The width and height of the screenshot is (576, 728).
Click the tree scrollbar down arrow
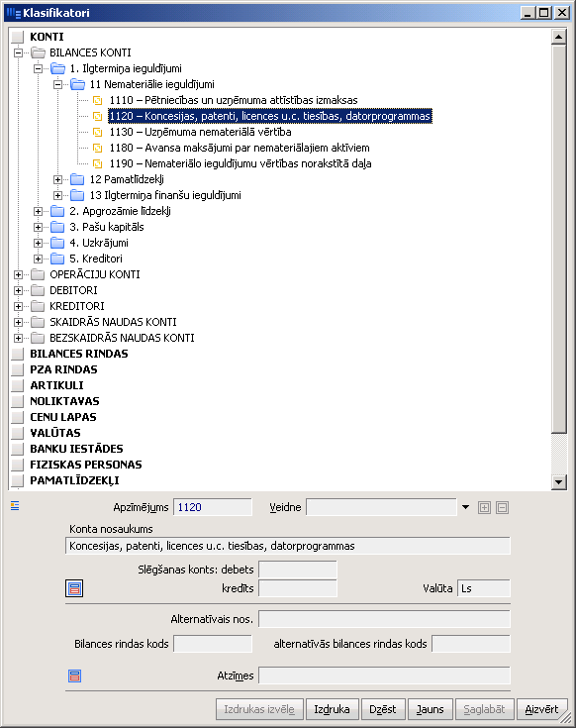pyautogui.click(x=559, y=482)
